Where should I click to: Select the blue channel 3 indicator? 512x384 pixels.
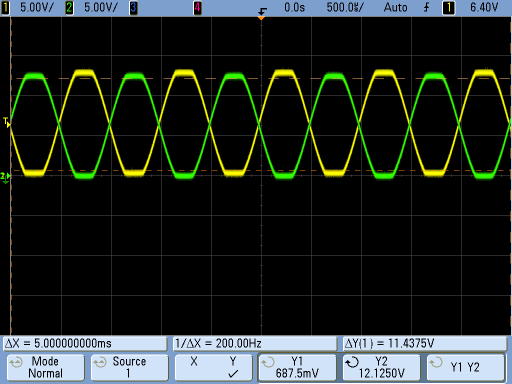coord(133,8)
